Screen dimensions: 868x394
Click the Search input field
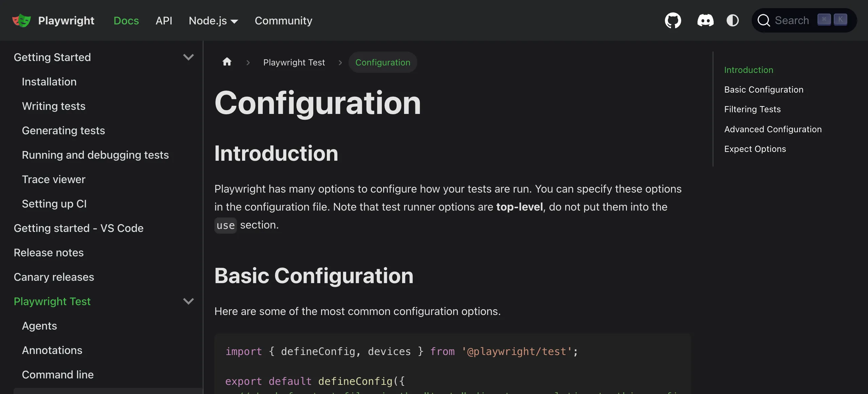792,20
